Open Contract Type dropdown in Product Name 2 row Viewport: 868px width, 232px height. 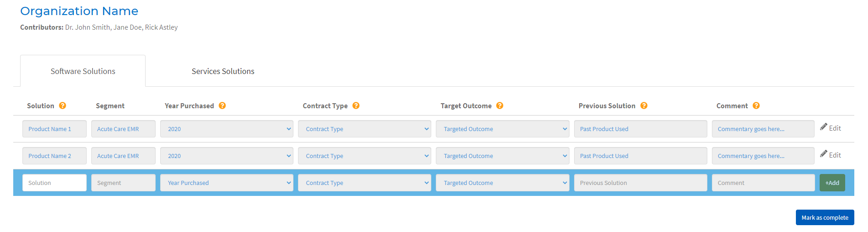pos(365,156)
